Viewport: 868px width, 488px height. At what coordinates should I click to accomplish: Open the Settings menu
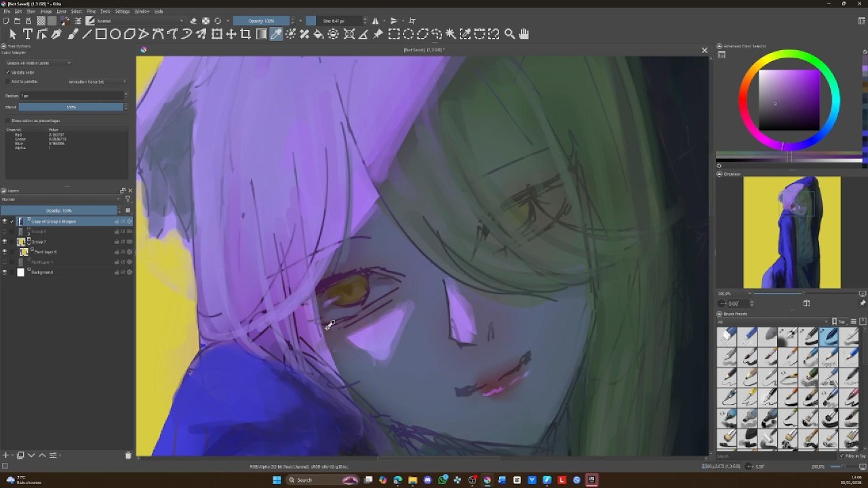[122, 12]
